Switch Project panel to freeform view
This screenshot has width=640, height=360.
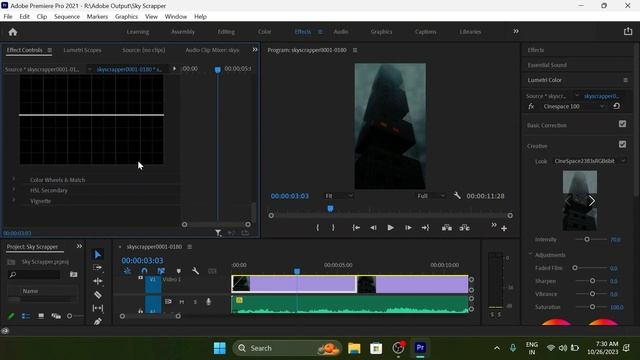pyautogui.click(x=56, y=316)
